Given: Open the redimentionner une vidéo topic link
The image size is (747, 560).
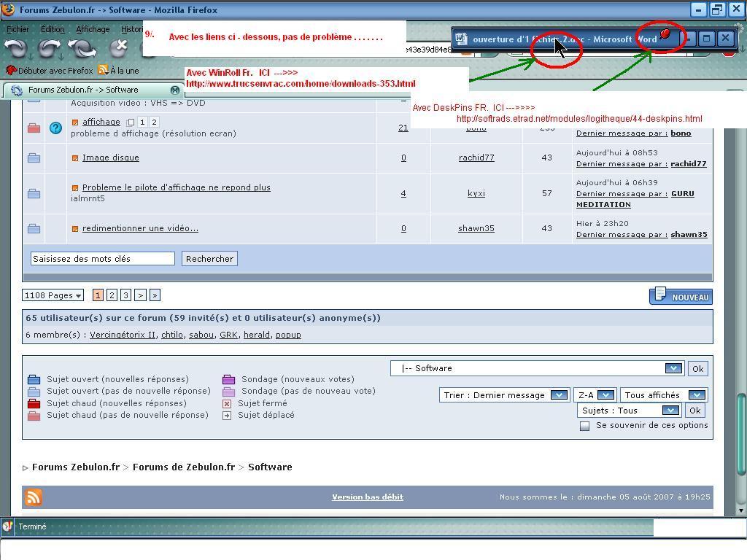Looking at the screenshot, I should [x=140, y=228].
